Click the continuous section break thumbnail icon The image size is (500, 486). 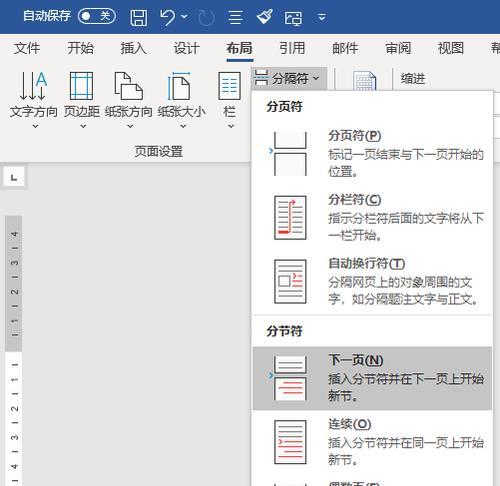coord(290,442)
